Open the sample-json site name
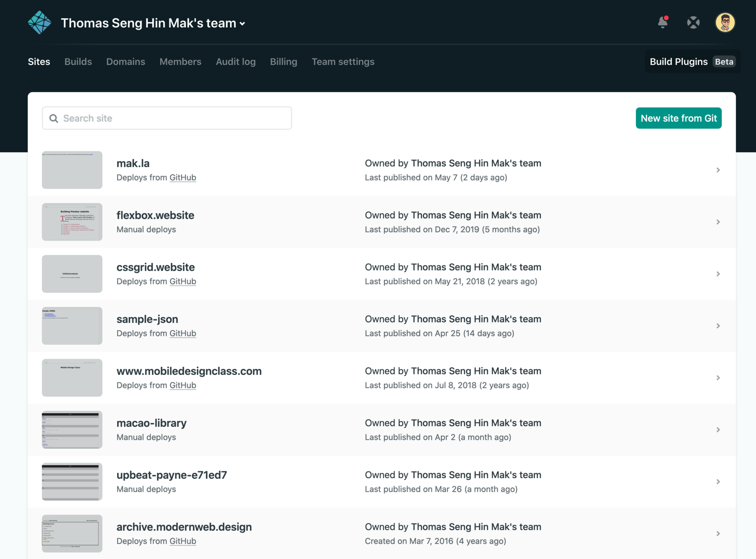This screenshot has width=756, height=559. point(147,319)
